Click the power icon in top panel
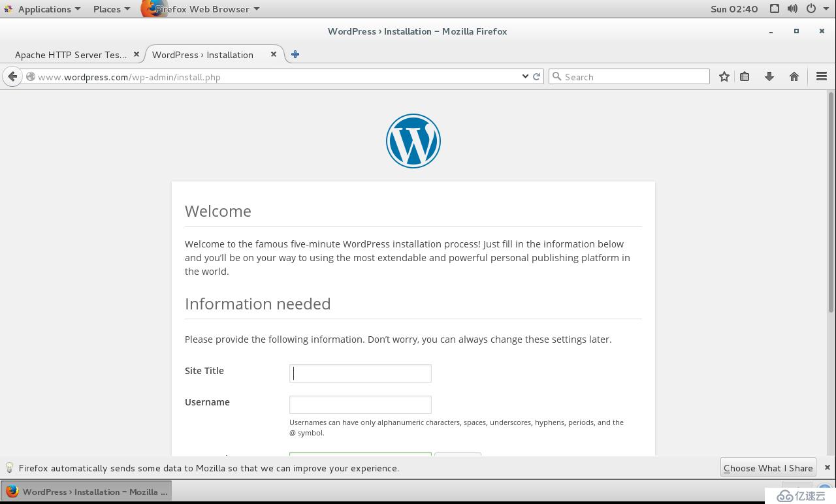This screenshot has width=836, height=504. (x=811, y=8)
